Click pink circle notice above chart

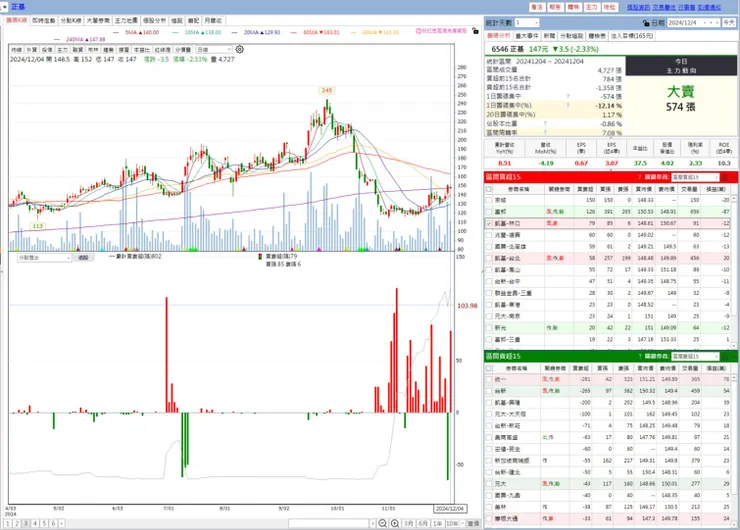point(441,31)
